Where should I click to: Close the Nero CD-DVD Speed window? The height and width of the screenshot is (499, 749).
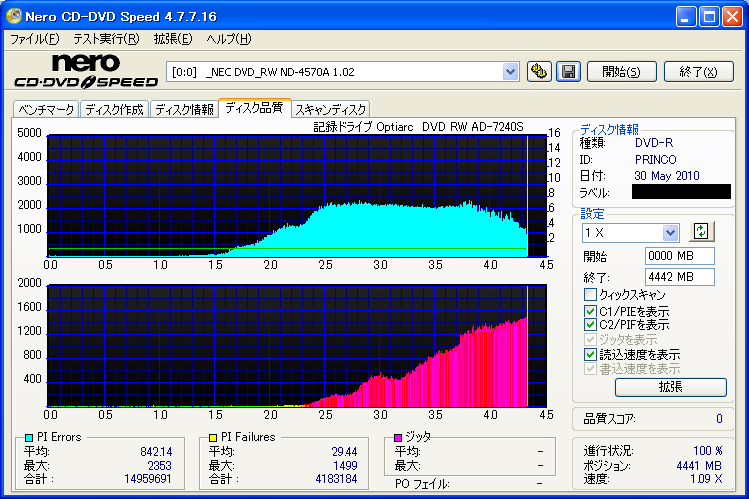click(x=732, y=17)
